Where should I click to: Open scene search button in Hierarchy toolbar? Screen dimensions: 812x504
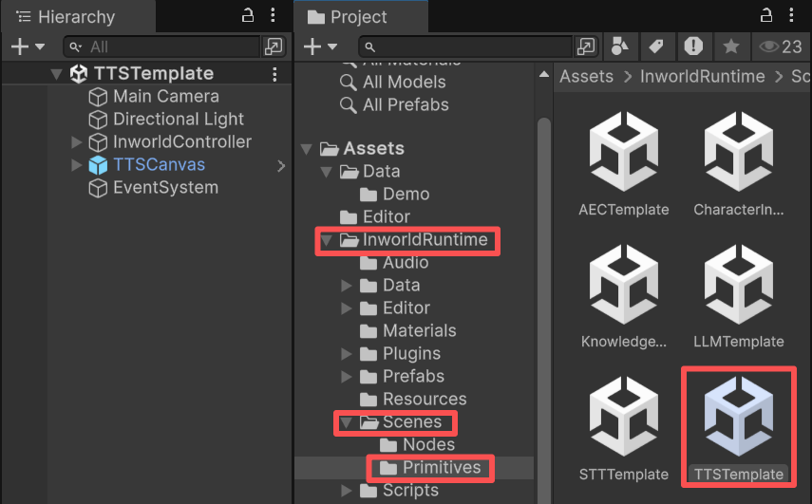pyautogui.click(x=274, y=47)
